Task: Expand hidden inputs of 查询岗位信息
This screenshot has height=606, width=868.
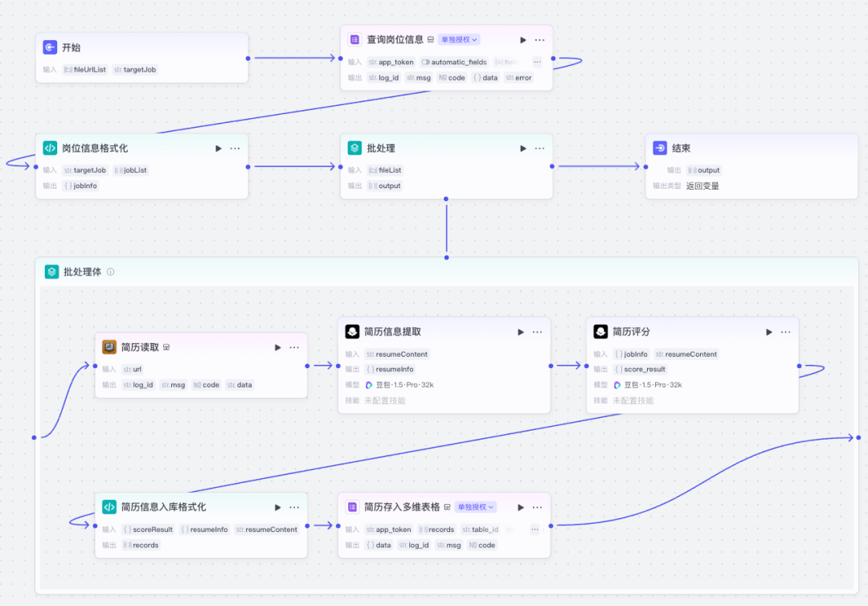Action: (537, 62)
